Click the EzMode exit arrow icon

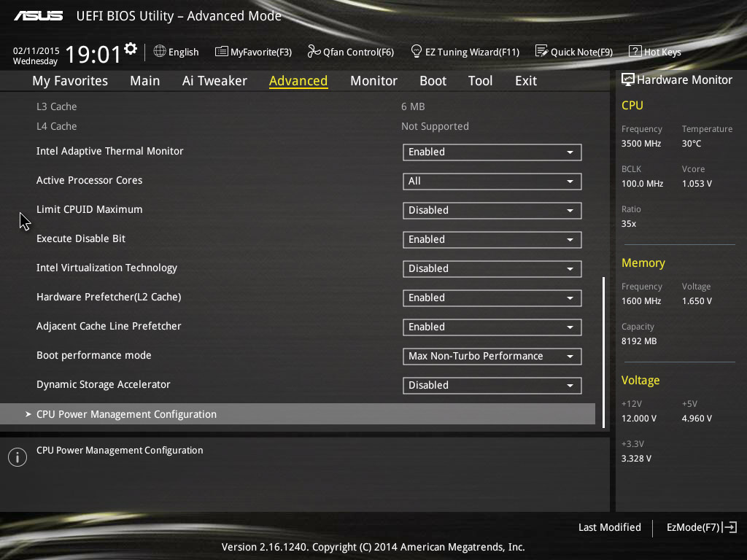(x=729, y=527)
